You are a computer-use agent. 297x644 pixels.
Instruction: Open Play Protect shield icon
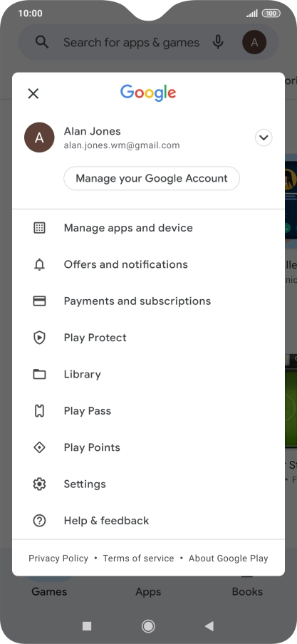tap(39, 338)
